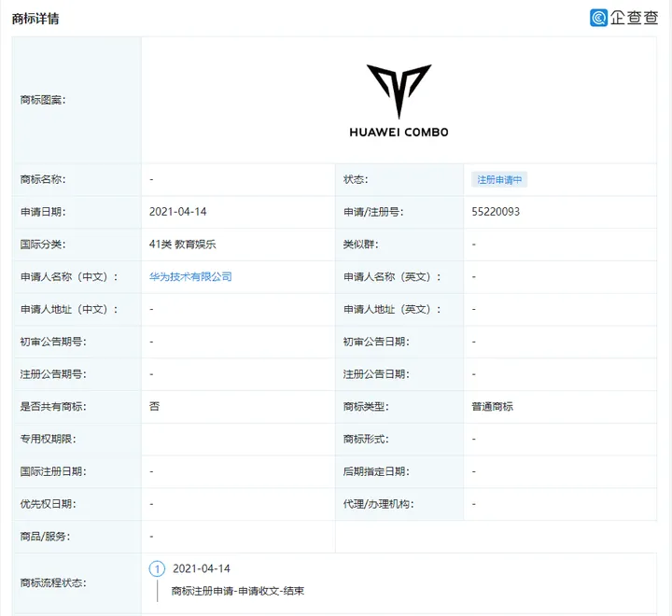Image resolution: width=672 pixels, height=616 pixels.
Task: Click the application date value in 申请日期 row
Action: [x=177, y=212]
